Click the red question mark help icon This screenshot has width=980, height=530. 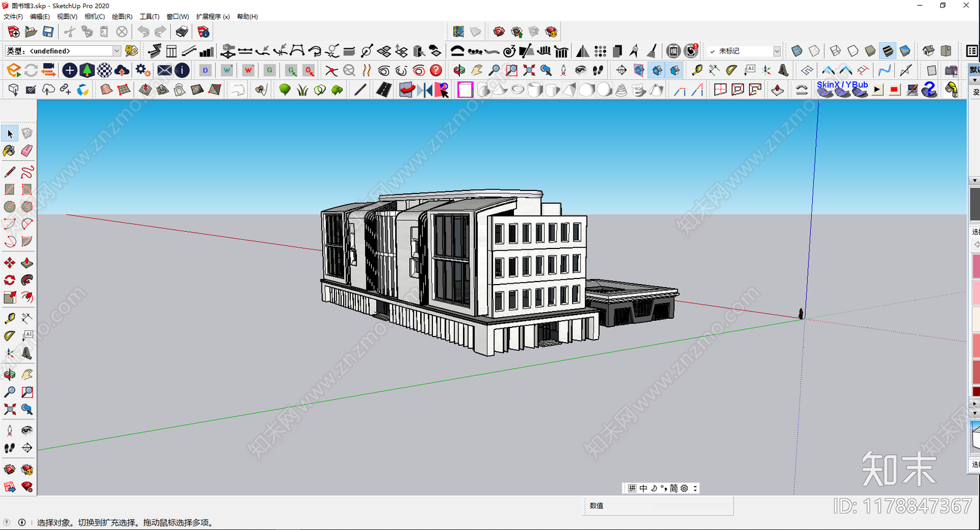coord(435,70)
